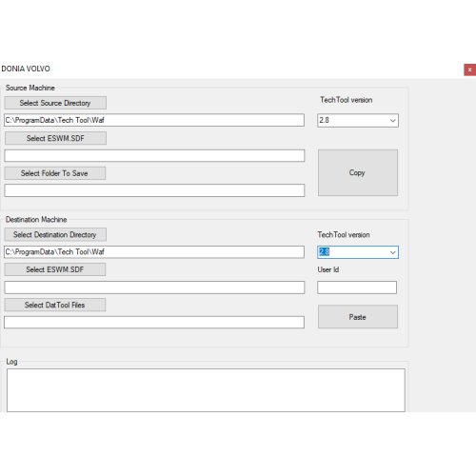
Task: Click Select ESWM.SDF under Destination Machine
Action: [x=55, y=269]
